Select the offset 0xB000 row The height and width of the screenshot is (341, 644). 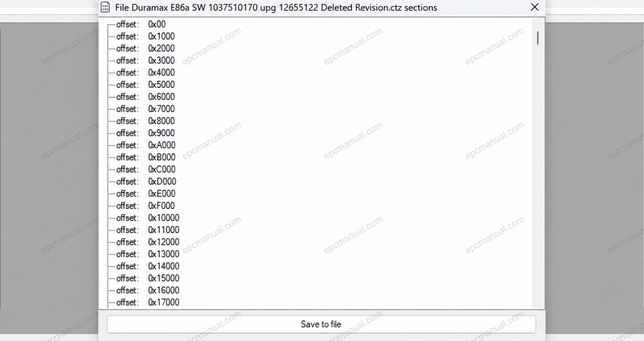click(146, 158)
